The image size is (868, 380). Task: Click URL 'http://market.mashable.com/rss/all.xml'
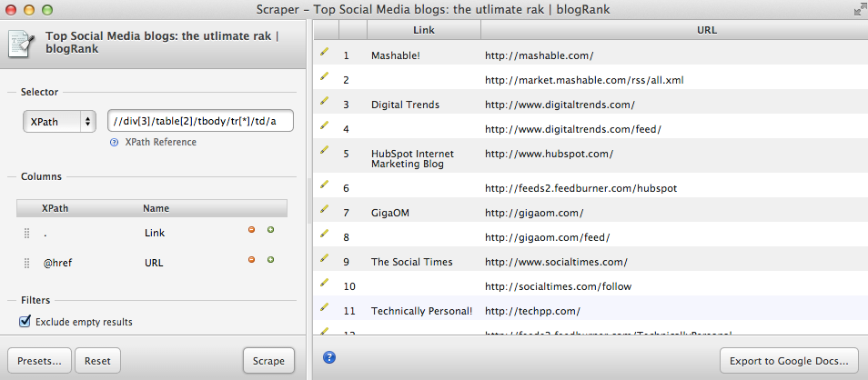(x=584, y=80)
